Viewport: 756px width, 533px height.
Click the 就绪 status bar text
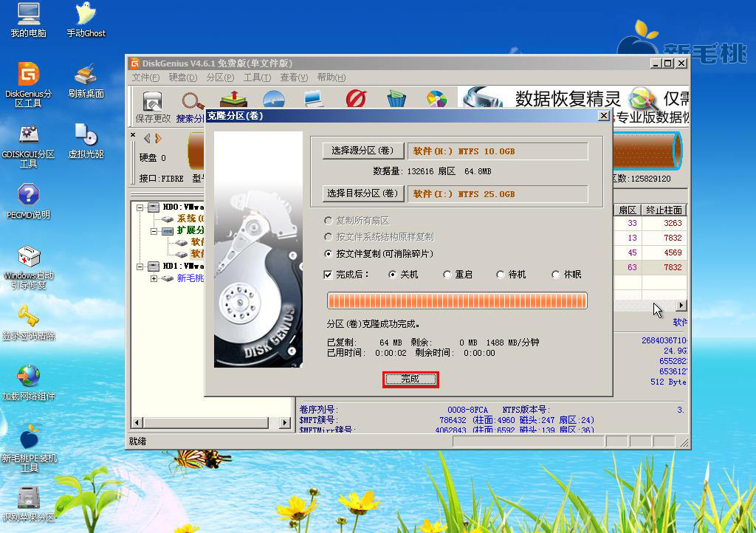[x=138, y=441]
